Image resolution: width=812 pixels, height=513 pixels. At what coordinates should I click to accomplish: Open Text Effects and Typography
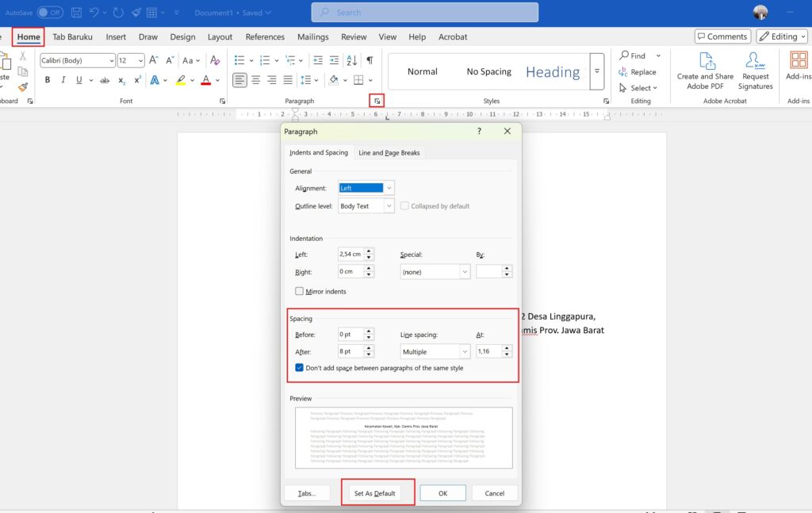(x=155, y=80)
